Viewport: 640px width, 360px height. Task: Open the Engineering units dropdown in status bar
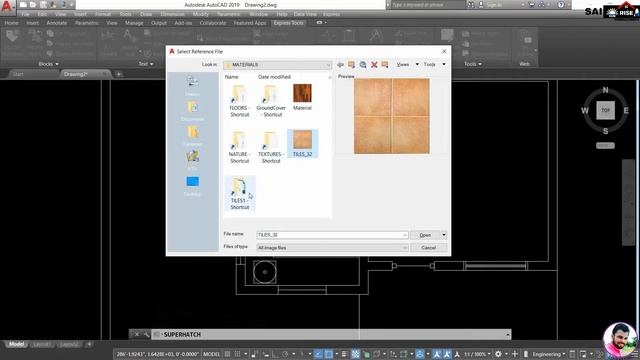click(549, 354)
